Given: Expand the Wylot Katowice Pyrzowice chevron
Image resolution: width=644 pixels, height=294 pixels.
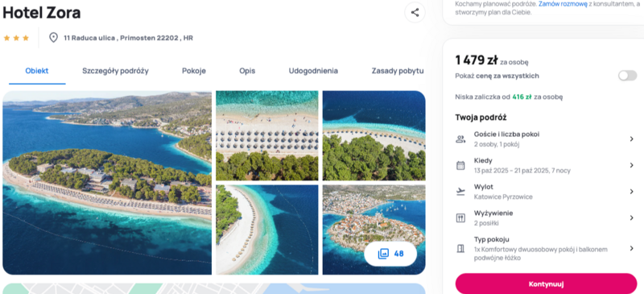Looking at the screenshot, I should pos(632,192).
